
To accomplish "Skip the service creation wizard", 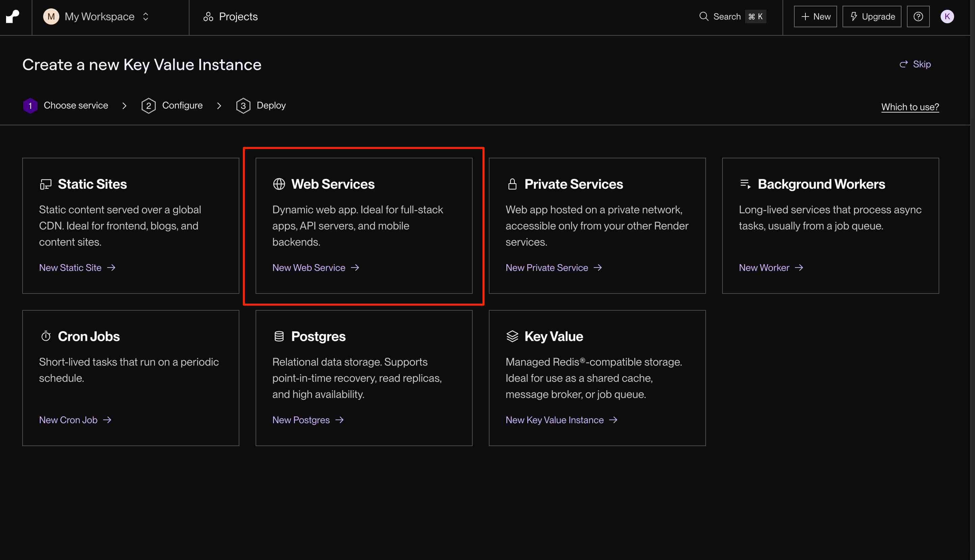I will pyautogui.click(x=915, y=64).
